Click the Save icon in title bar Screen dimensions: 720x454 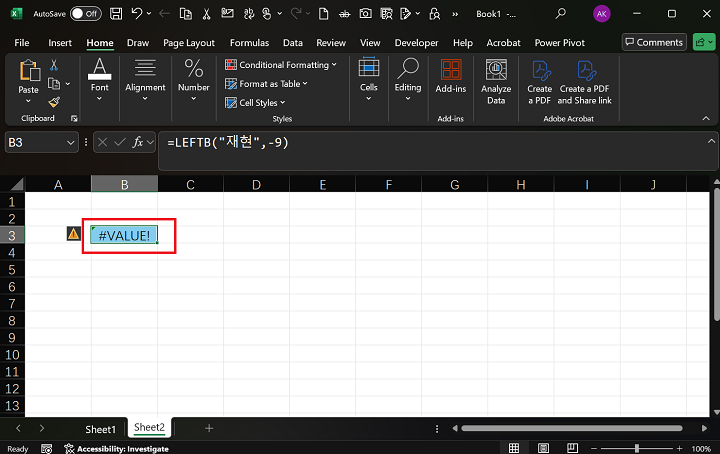pyautogui.click(x=117, y=14)
